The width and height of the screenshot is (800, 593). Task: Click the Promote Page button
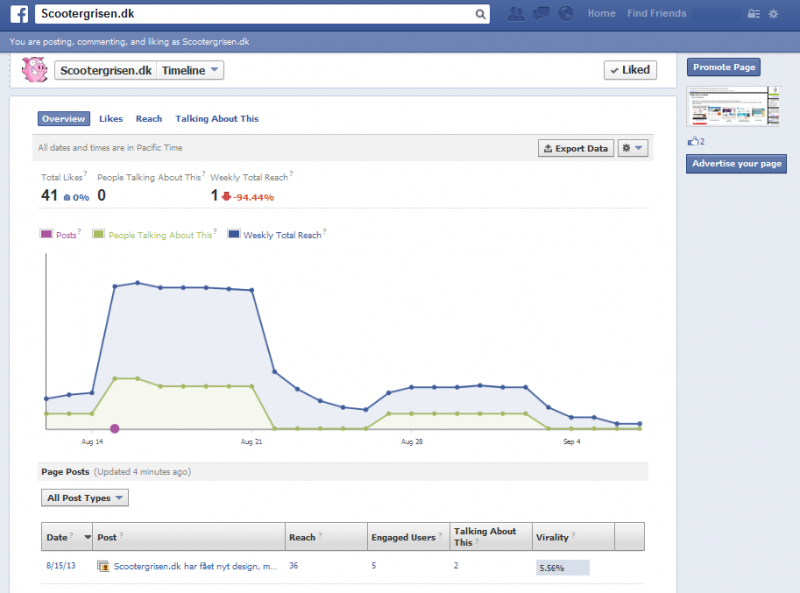click(723, 67)
